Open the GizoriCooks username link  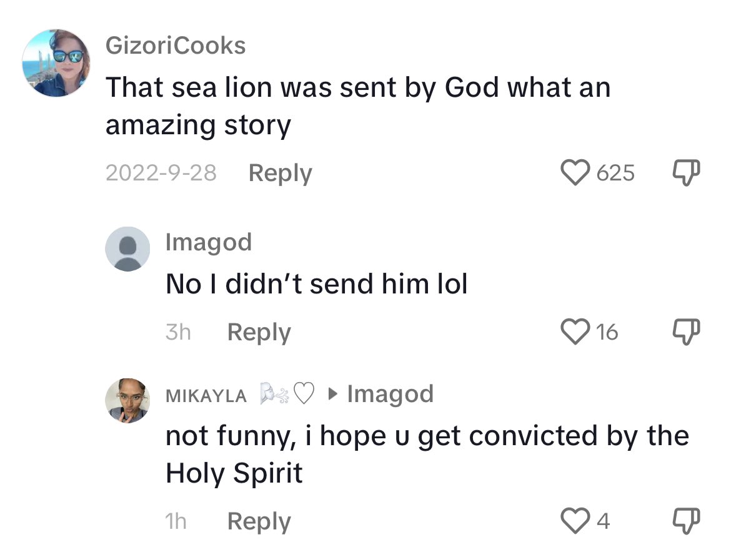click(x=176, y=46)
